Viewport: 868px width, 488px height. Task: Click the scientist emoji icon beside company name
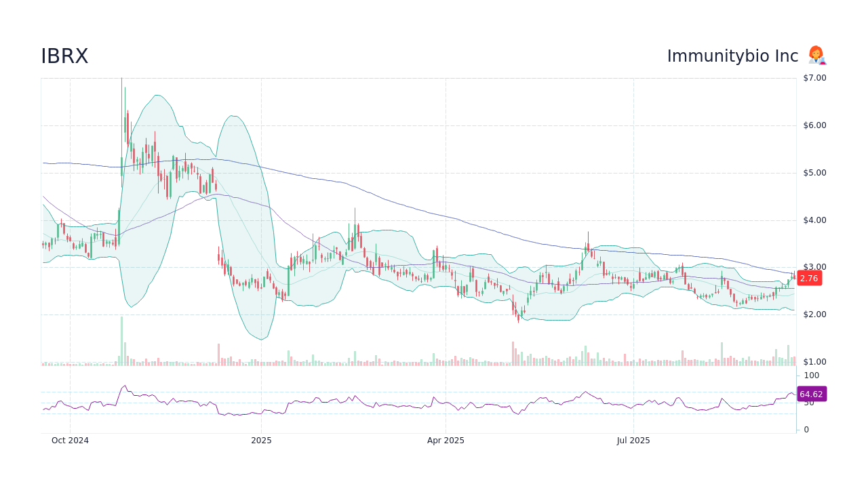coord(816,56)
